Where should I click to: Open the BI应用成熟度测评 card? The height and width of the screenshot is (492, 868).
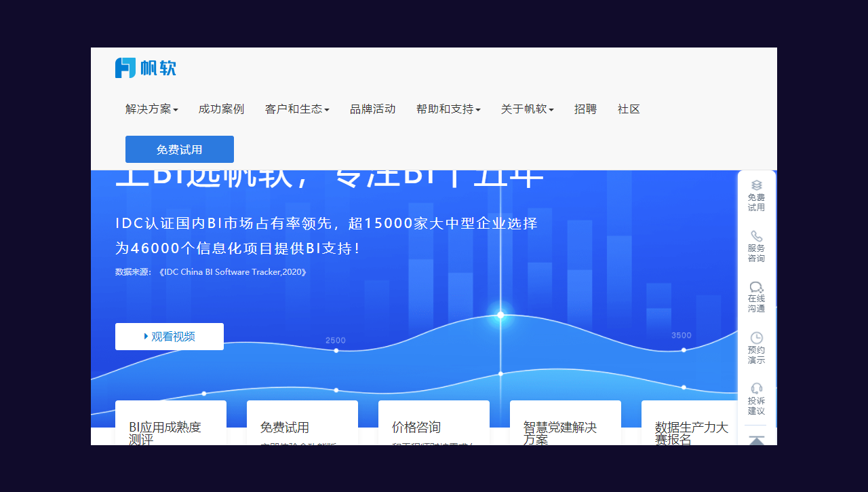click(x=171, y=423)
